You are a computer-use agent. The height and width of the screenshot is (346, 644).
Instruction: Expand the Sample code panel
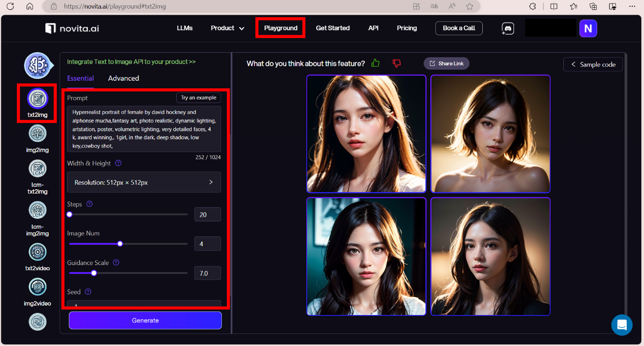(593, 64)
